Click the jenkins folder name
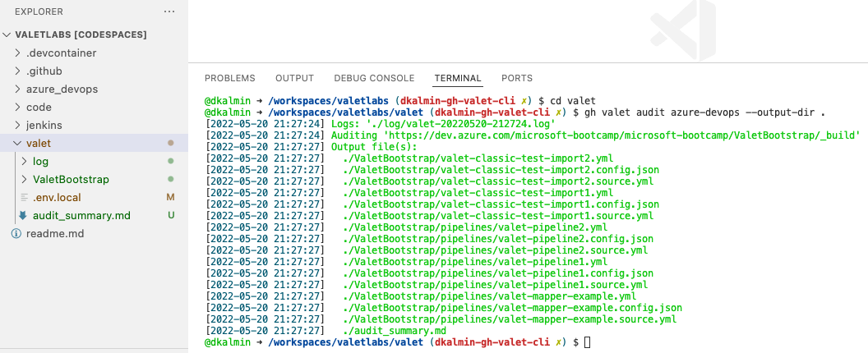This screenshot has width=868, height=353. [x=44, y=125]
